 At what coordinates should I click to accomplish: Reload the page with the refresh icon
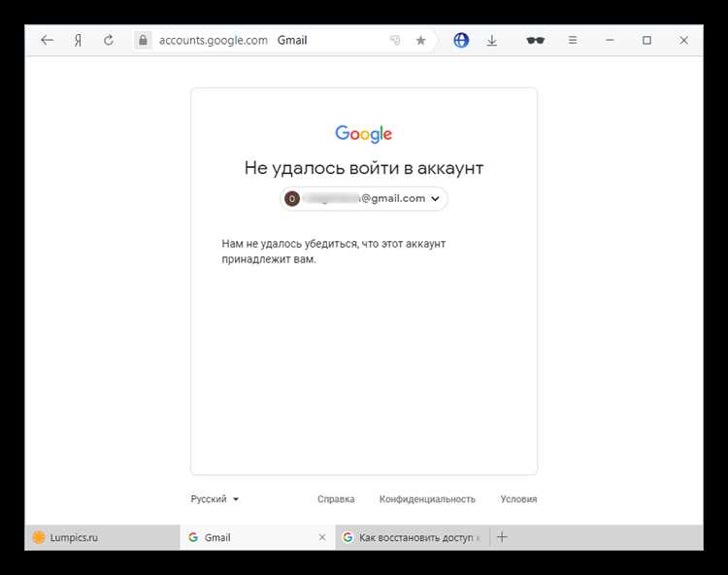(109, 41)
